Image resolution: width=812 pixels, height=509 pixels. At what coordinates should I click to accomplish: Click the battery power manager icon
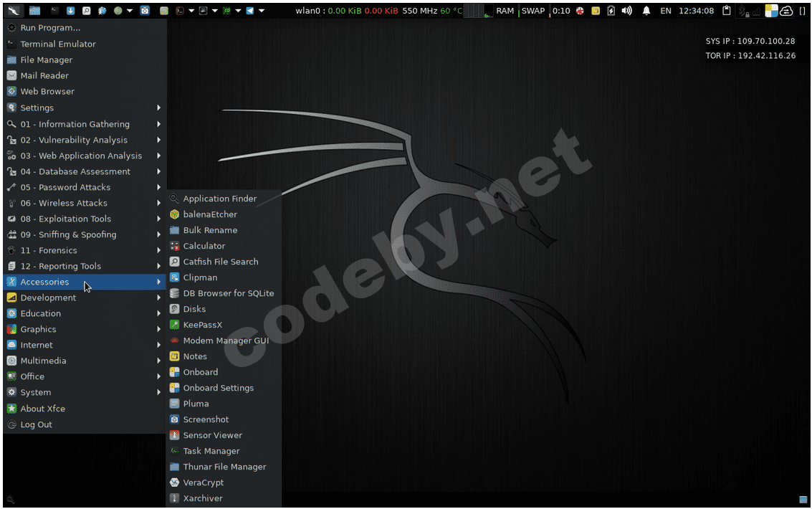pyautogui.click(x=611, y=11)
